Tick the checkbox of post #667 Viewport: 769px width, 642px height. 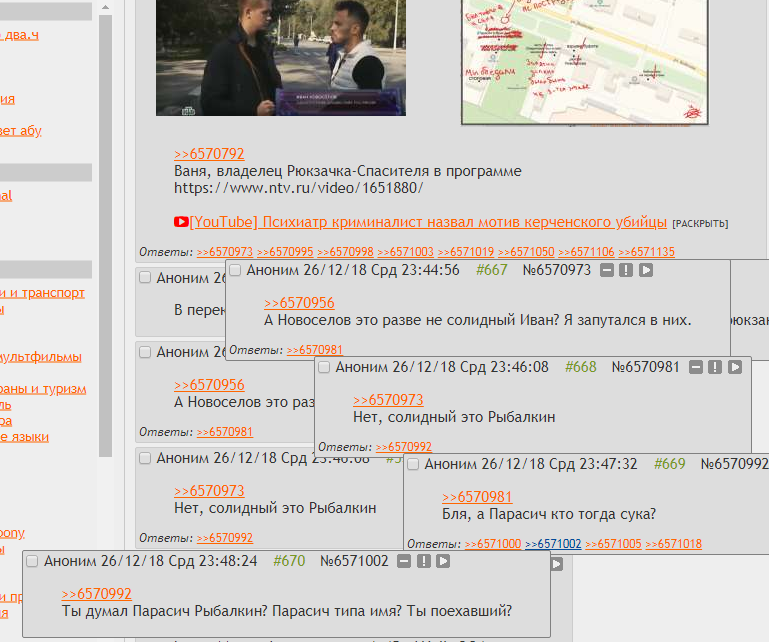click(x=235, y=270)
